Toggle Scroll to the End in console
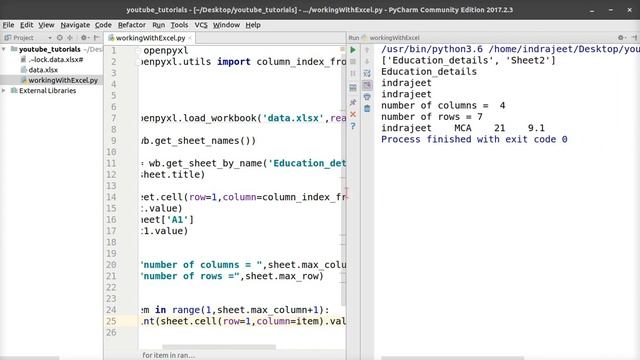Screen dimensions: 640x360 (x=367, y=85)
